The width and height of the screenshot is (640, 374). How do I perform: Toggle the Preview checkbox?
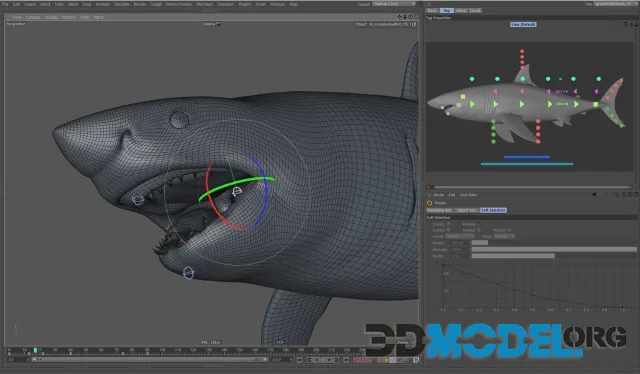[479, 224]
